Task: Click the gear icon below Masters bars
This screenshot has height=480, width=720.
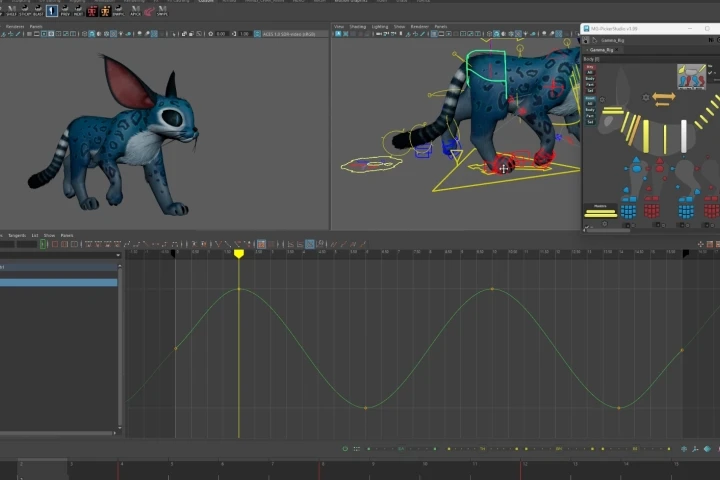Action: (605, 224)
